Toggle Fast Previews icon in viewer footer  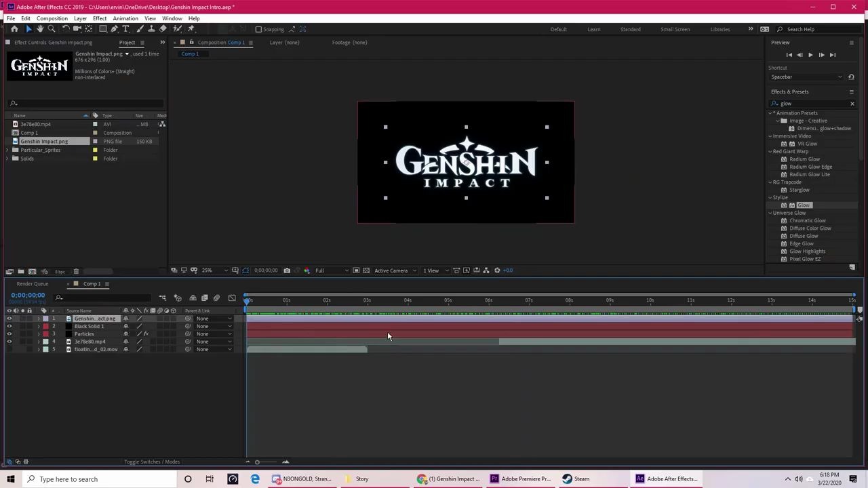(467, 270)
